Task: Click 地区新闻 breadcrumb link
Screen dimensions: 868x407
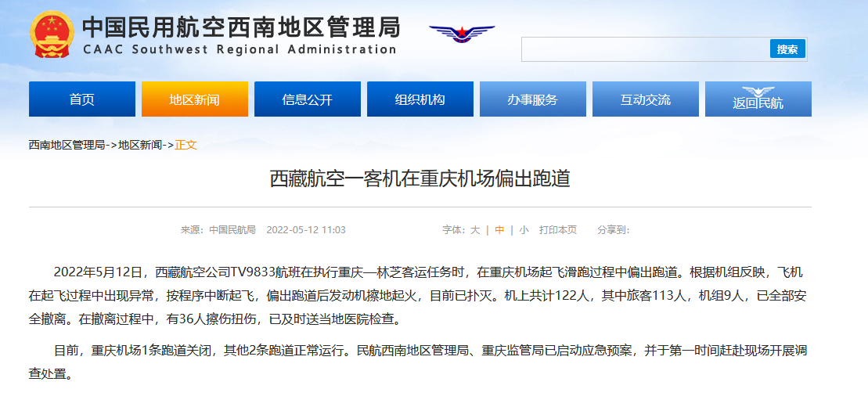Action: pyautogui.click(x=140, y=145)
